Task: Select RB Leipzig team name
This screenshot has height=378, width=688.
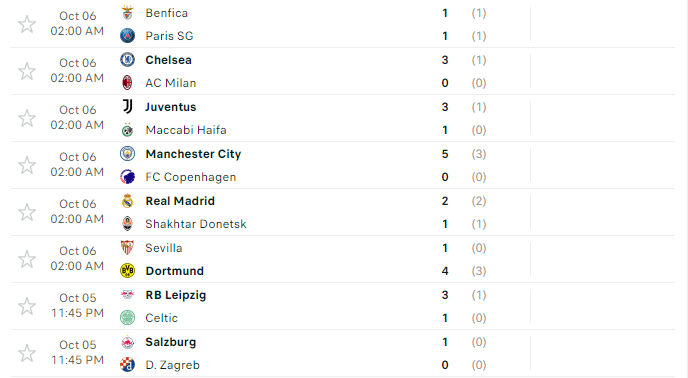Action: point(176,295)
